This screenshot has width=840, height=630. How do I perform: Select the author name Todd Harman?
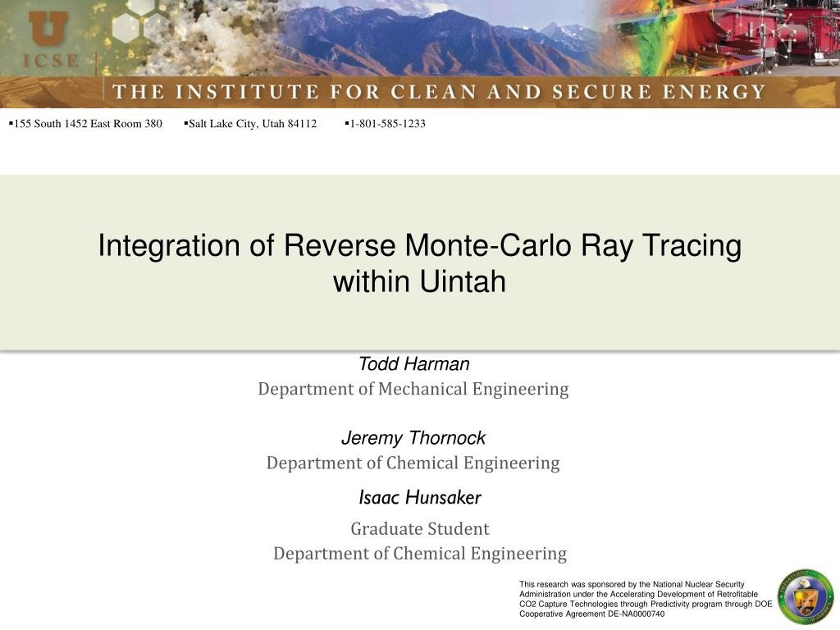[413, 364]
